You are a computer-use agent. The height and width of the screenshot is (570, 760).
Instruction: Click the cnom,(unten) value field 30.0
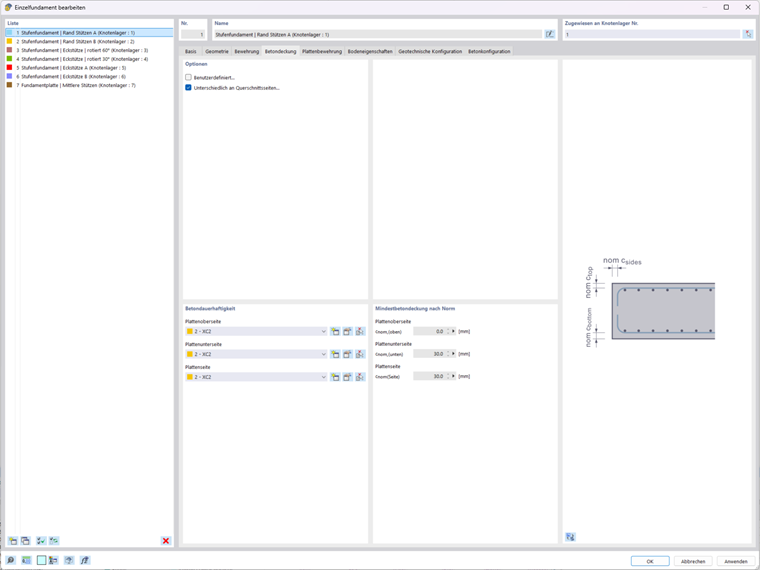429,354
